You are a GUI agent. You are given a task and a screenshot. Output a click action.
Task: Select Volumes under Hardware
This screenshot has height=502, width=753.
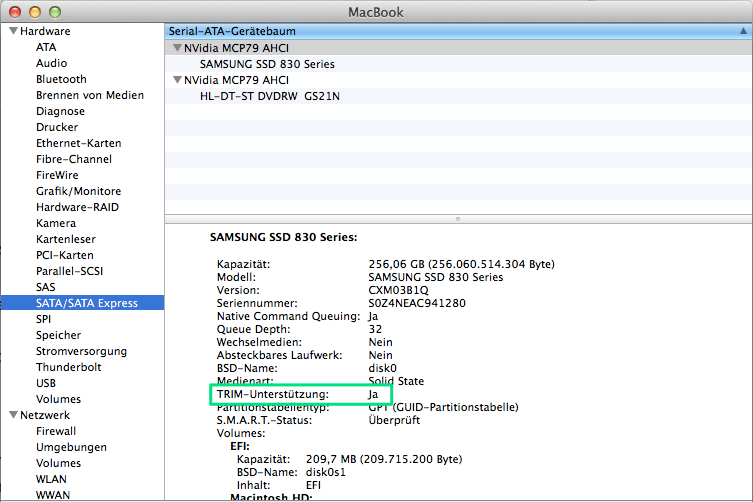(x=58, y=399)
